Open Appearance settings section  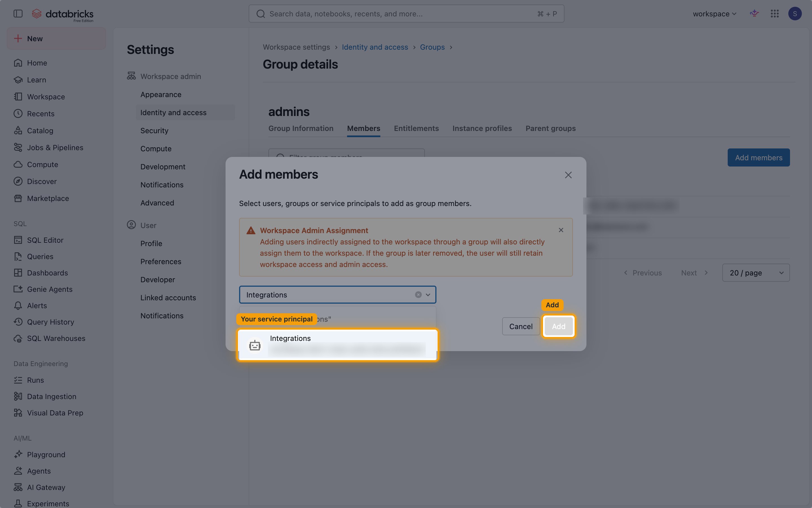[161, 95]
